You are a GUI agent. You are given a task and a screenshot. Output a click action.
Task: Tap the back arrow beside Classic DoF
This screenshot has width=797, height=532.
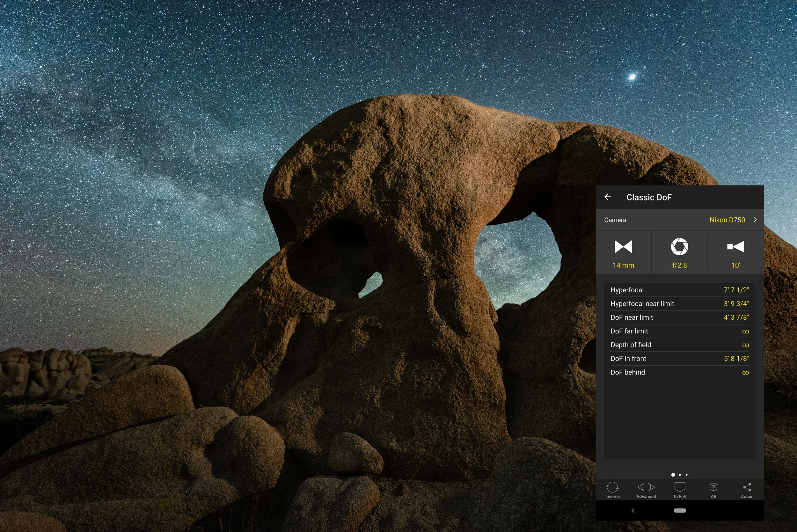click(x=608, y=197)
